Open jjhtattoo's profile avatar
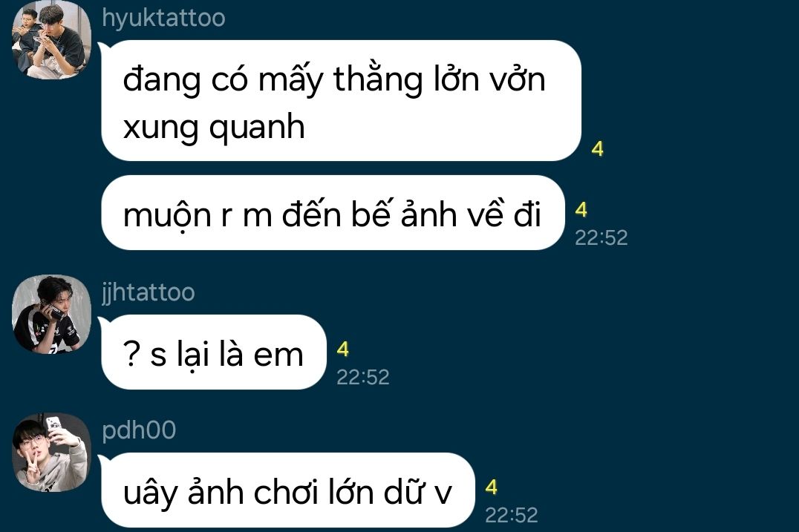 [51, 314]
